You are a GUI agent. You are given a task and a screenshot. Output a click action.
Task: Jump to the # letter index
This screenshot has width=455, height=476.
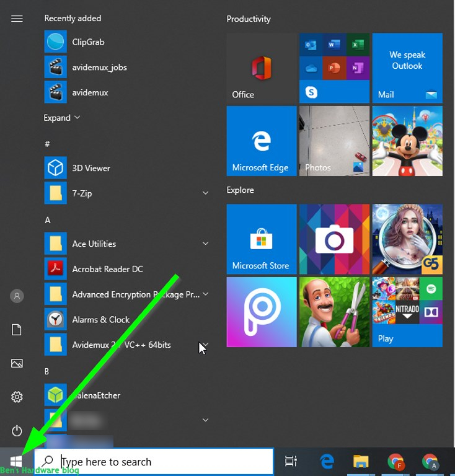click(x=47, y=144)
